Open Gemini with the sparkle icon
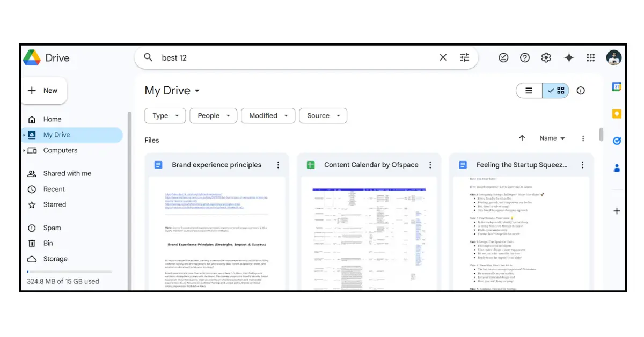This screenshot has width=644, height=337. pos(569,57)
